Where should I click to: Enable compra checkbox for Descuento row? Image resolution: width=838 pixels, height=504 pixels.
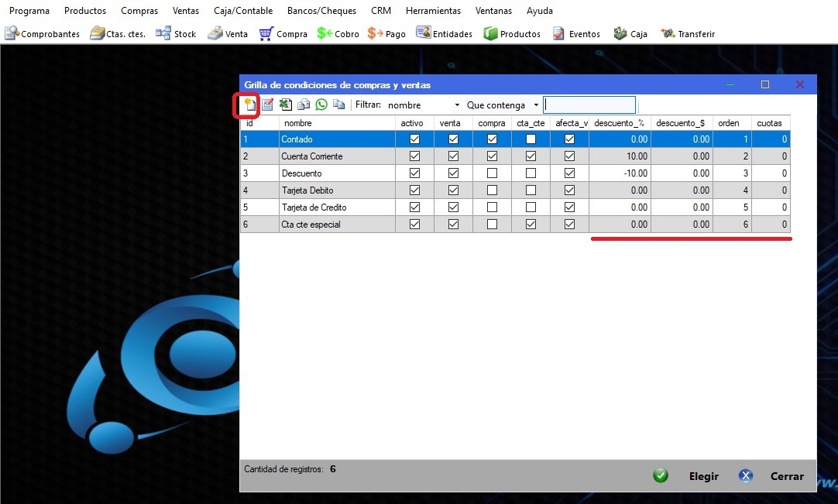click(x=492, y=173)
